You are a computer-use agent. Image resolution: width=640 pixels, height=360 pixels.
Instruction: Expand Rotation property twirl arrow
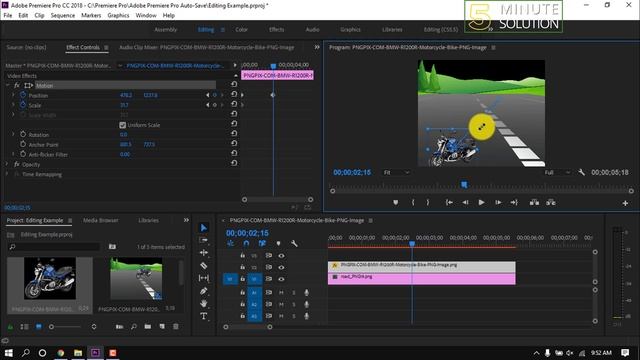(x=13, y=134)
